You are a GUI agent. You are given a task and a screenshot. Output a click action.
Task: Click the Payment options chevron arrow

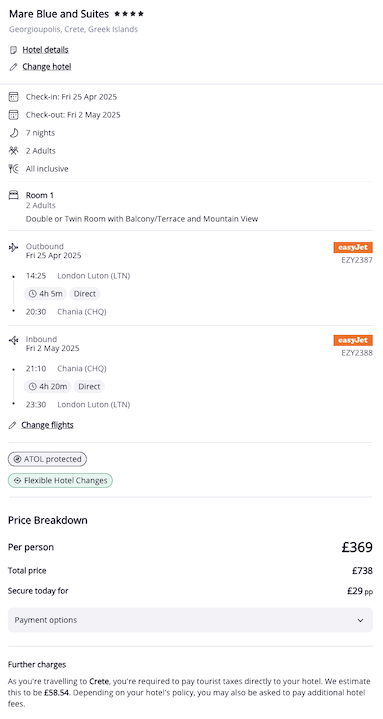coord(361,620)
